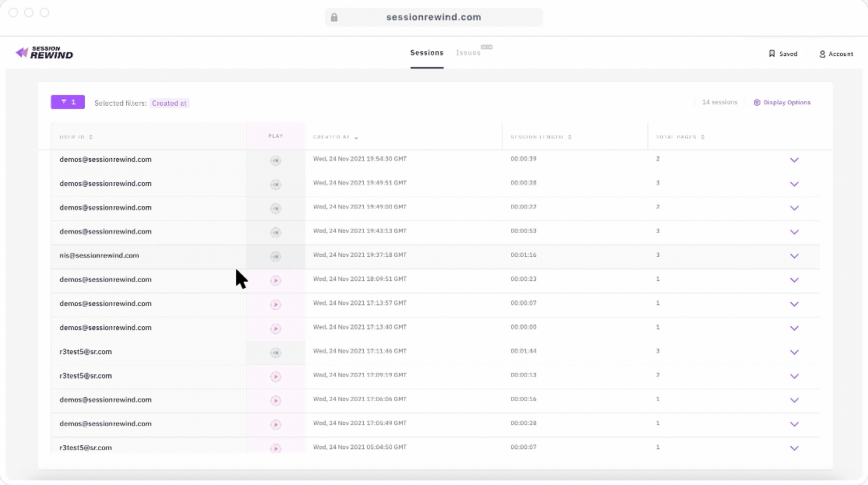Screen dimensions: 868x485
Task: Click the Session Rewind logo
Action: 44,53
